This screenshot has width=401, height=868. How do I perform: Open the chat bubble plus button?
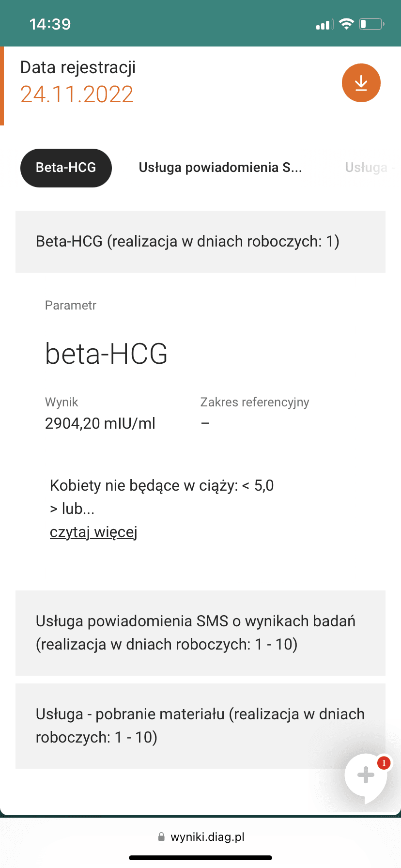point(366,775)
